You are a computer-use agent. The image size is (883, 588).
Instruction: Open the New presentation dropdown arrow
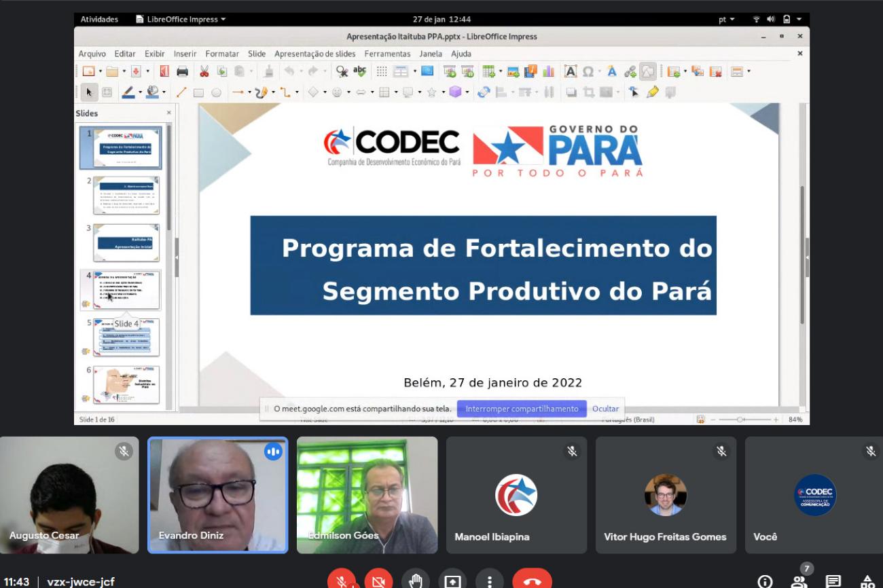100,71
